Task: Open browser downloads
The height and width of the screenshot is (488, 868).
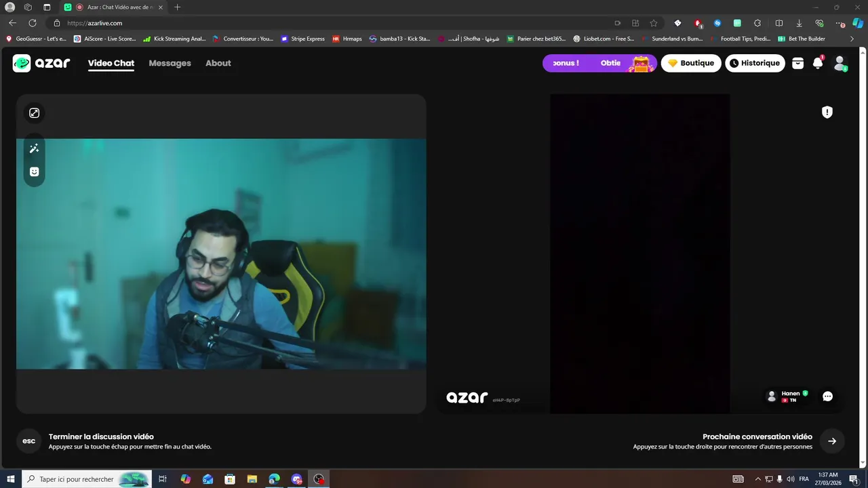Action: coord(799,23)
